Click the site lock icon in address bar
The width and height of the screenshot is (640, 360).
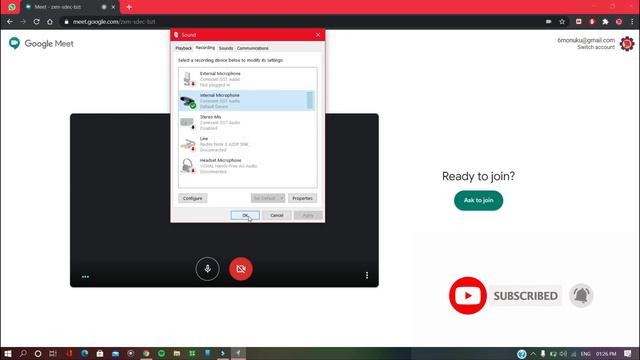coord(67,22)
